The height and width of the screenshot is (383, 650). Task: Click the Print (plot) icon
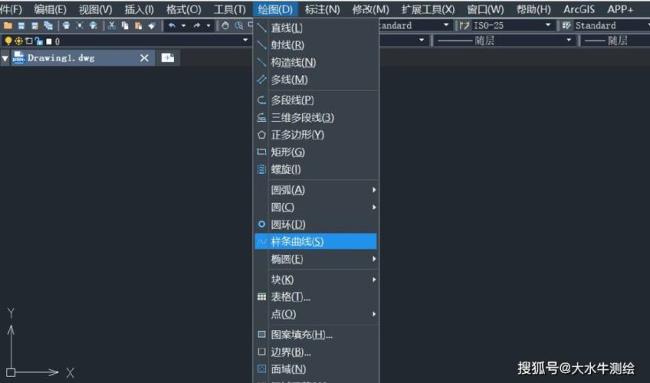[x=66, y=26]
